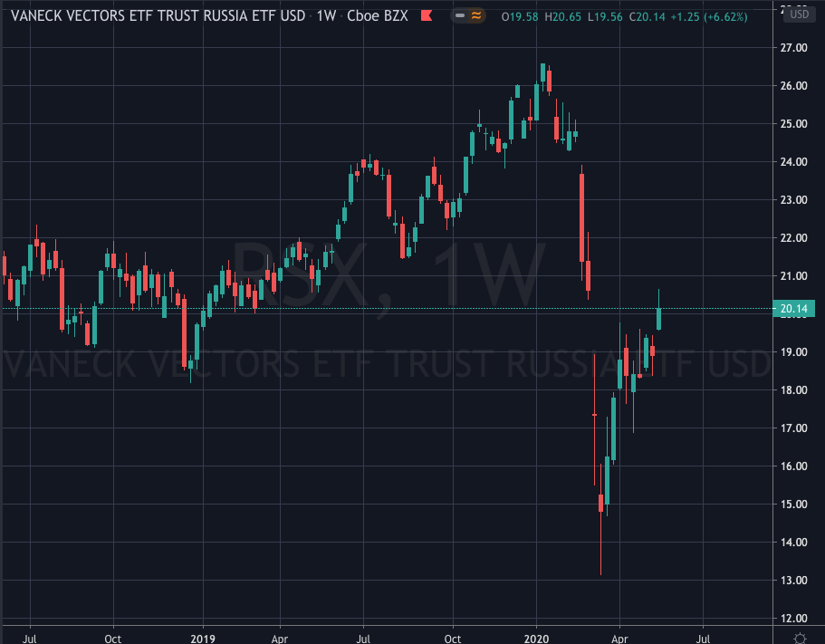Click the current price label 20.14 on the price axis
Image resolution: width=825 pixels, height=644 pixels.
click(x=793, y=308)
